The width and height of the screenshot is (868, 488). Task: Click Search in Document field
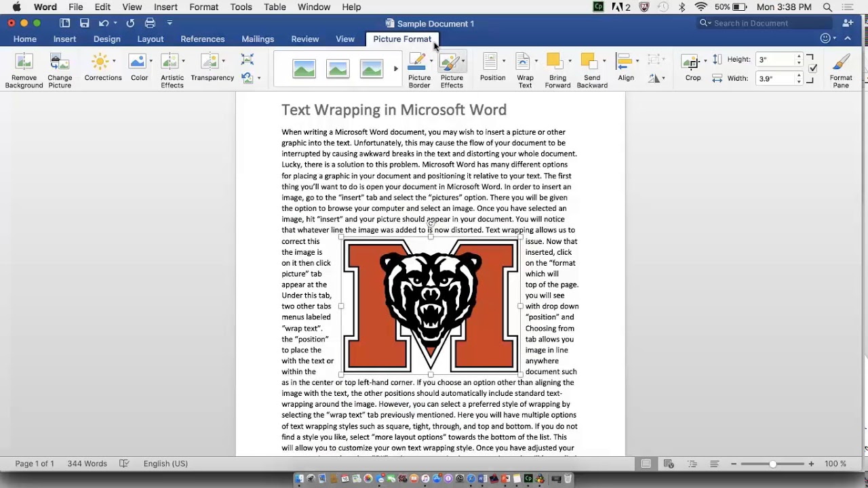point(764,23)
